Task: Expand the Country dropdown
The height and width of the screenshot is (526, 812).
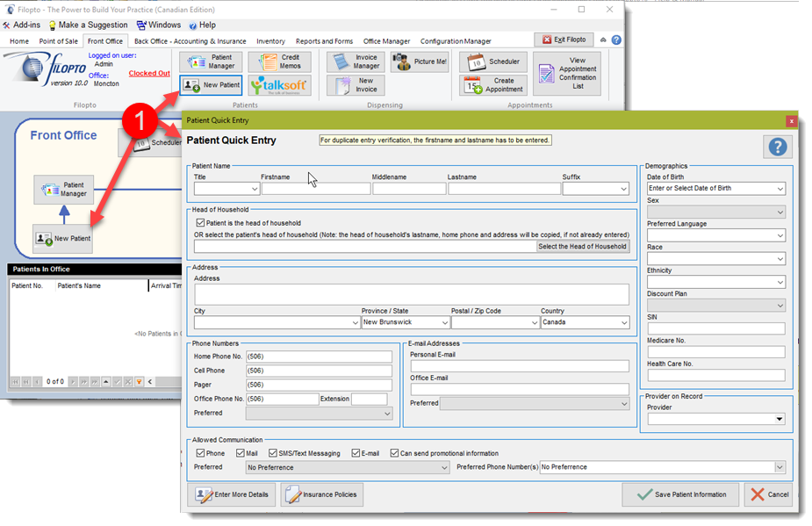Action: 624,322
